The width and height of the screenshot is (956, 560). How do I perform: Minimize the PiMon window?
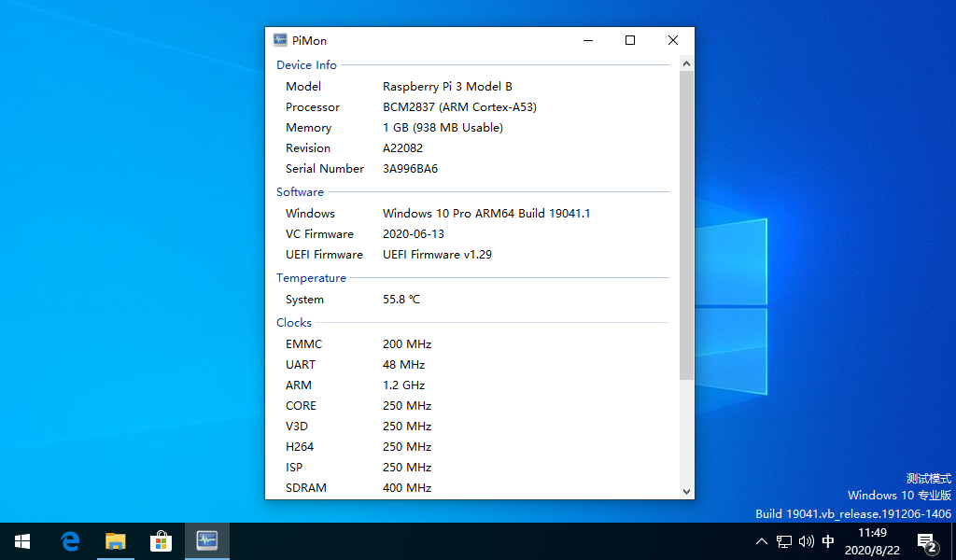tap(588, 40)
